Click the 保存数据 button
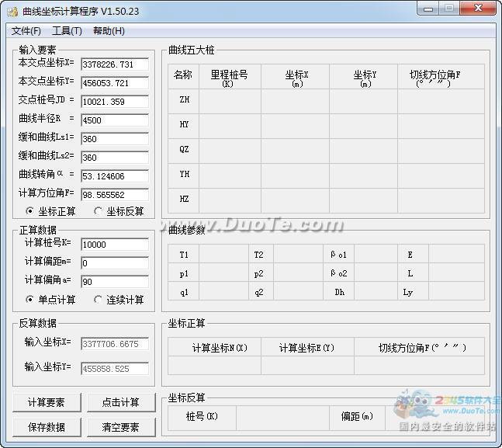Image resolution: width=502 pixels, height=448 pixels. [x=46, y=427]
